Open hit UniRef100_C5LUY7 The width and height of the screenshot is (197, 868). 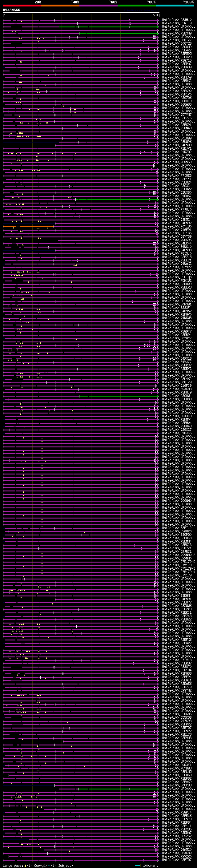177,603
